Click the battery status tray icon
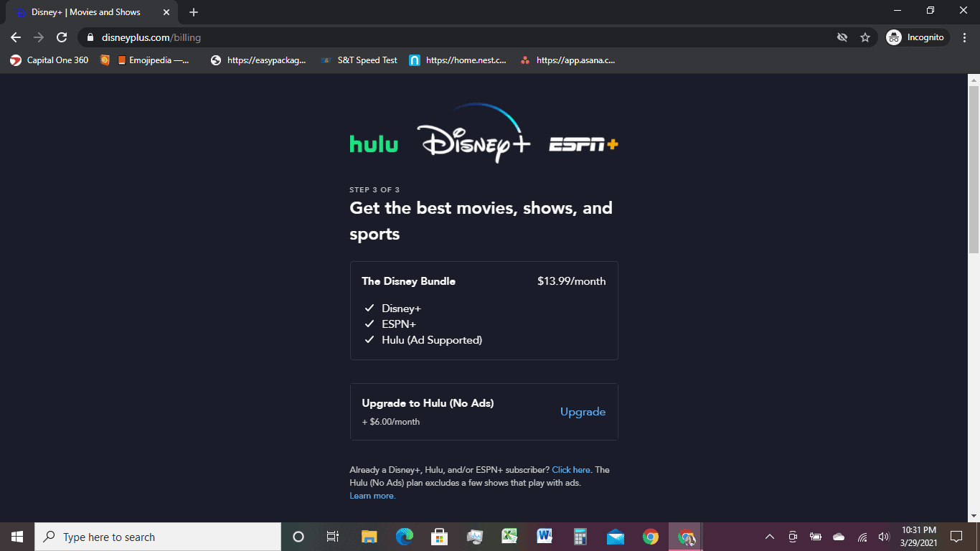The height and width of the screenshot is (551, 980). [816, 537]
